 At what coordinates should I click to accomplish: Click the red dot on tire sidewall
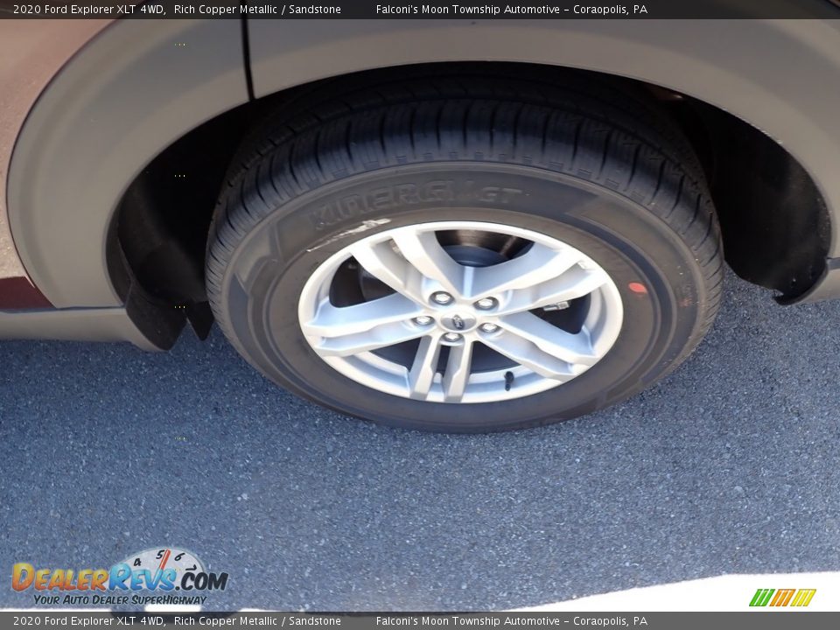pos(637,288)
